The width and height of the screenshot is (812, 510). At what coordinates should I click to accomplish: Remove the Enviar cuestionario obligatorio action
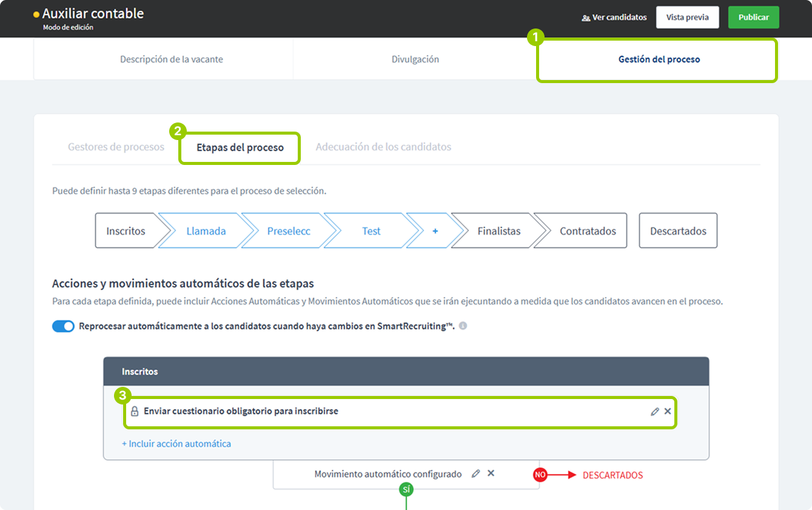pyautogui.click(x=668, y=411)
